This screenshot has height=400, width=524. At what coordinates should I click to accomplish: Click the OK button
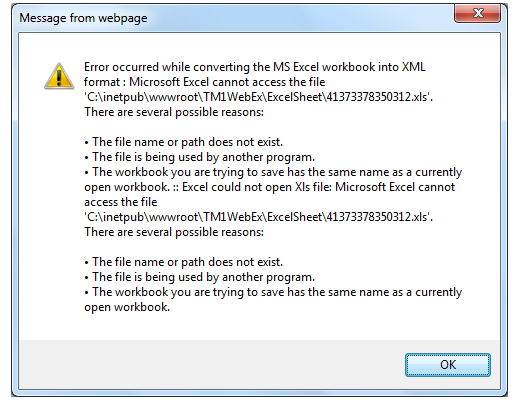pyautogui.click(x=448, y=365)
